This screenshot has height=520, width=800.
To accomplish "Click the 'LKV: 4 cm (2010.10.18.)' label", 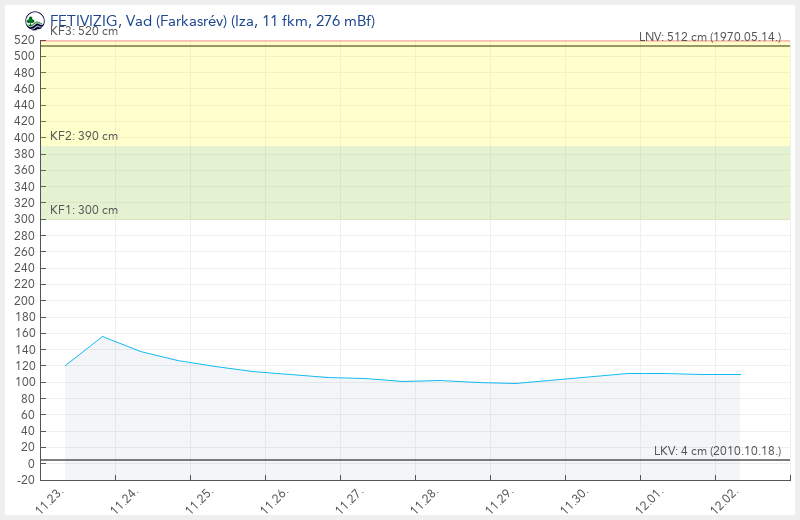I will click(717, 451).
